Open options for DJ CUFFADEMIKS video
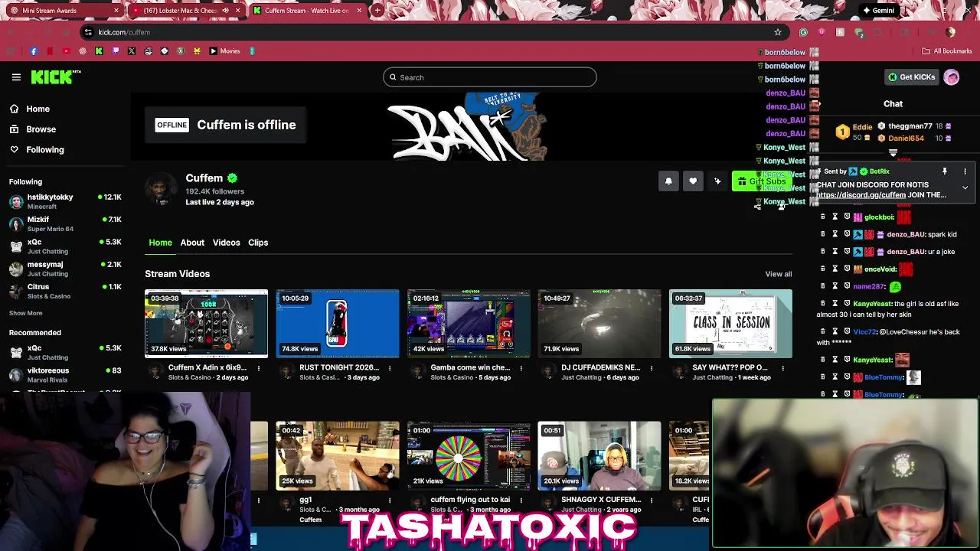Screen dimensions: 980x551 point(652,368)
